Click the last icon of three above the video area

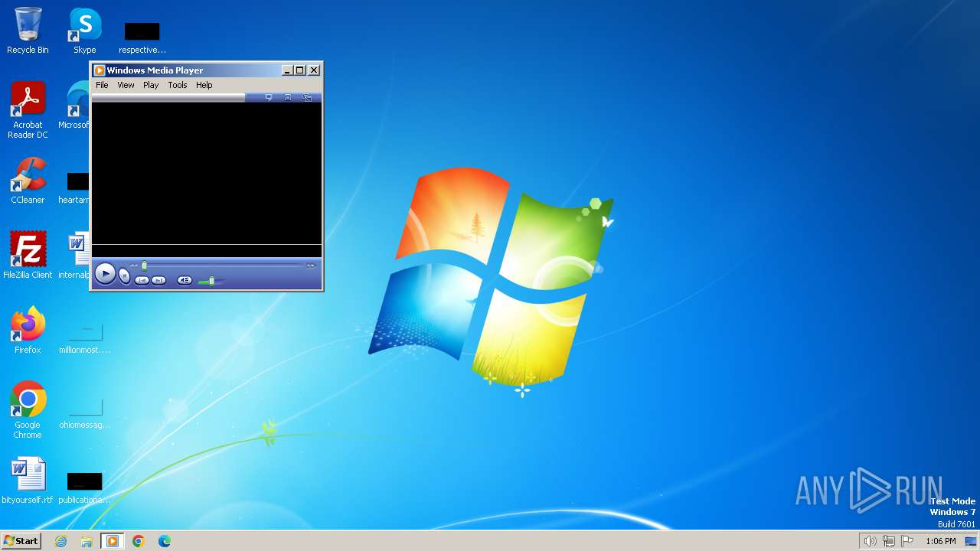coord(307,97)
